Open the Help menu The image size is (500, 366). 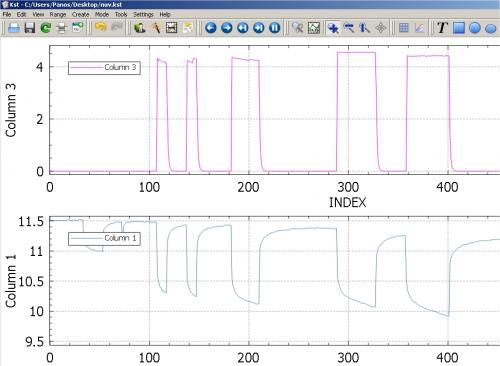[x=165, y=14]
